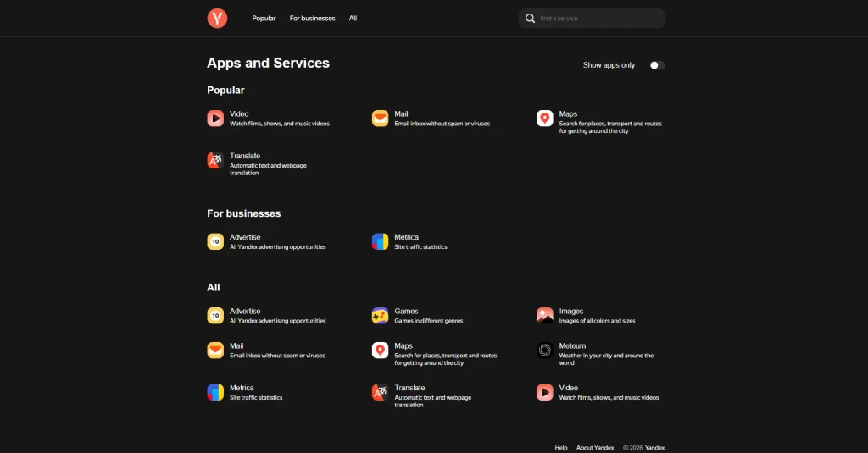Click 'Email inbox without spam or viruses' under Popular
This screenshot has width=868, height=453.
click(442, 124)
